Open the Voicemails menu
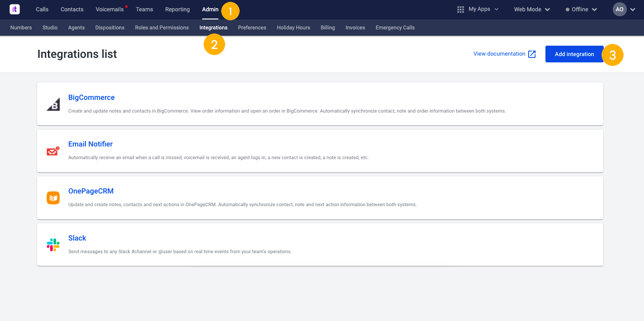 110,9
